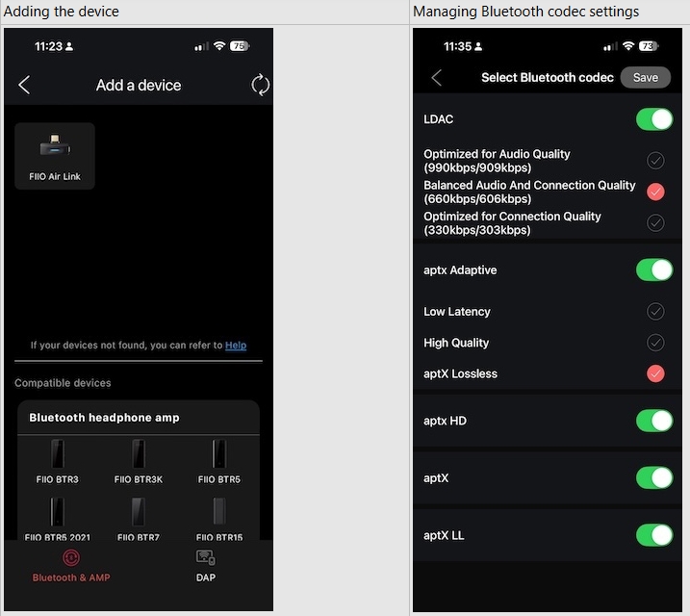Tap the refresh icon on Add a device

260,85
